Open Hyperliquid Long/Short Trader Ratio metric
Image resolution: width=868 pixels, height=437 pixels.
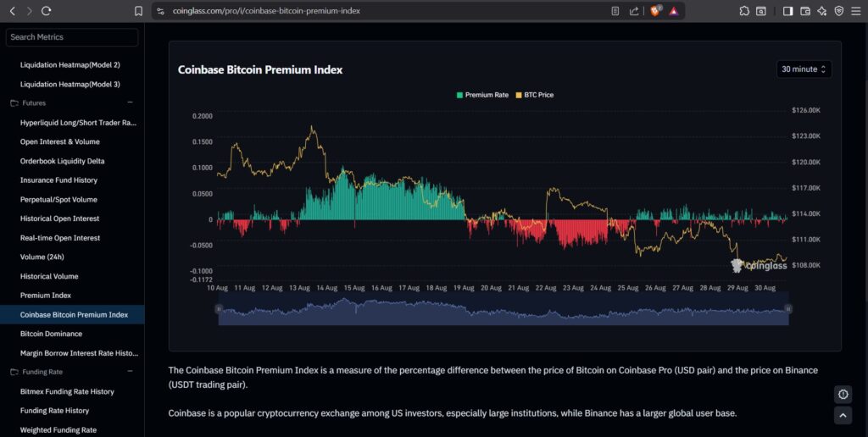[78, 122]
